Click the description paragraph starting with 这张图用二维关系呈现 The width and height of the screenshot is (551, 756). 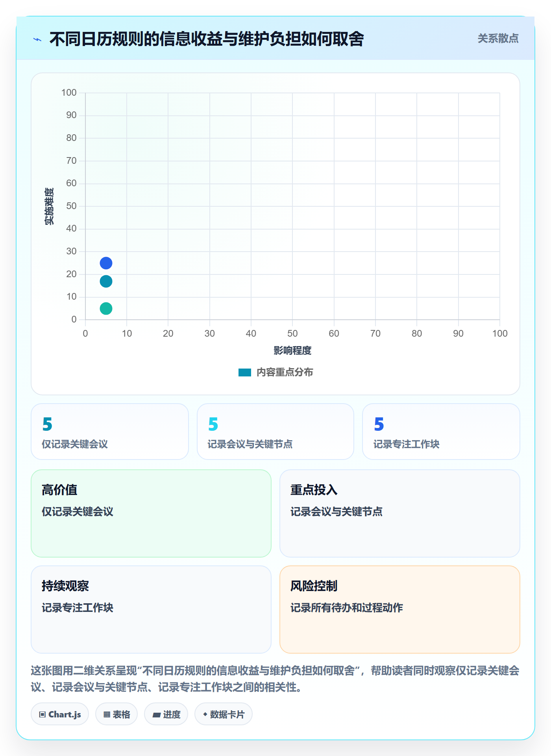click(275, 679)
